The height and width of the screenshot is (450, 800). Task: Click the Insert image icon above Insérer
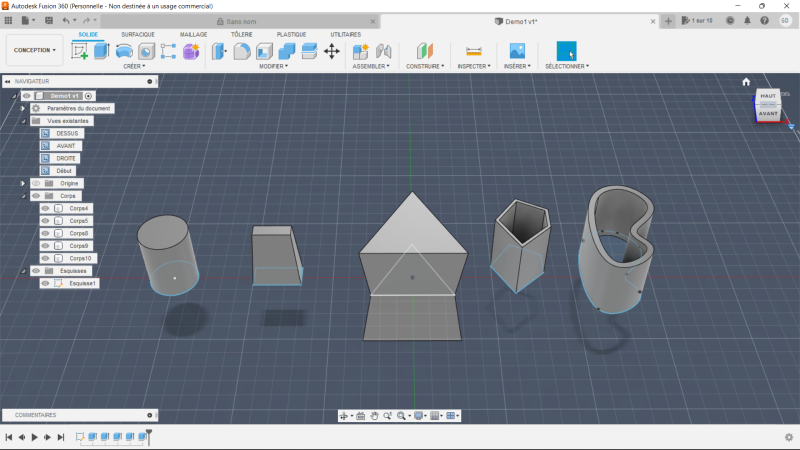(x=517, y=51)
